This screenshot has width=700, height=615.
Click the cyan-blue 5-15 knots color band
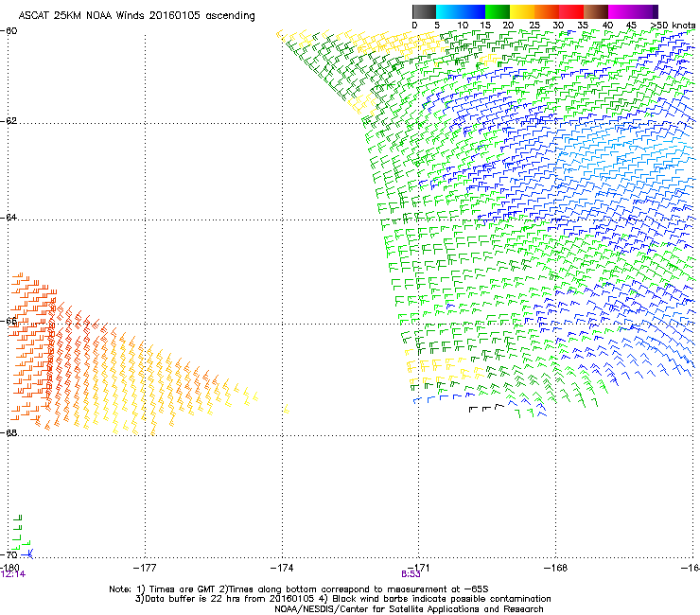461,11
